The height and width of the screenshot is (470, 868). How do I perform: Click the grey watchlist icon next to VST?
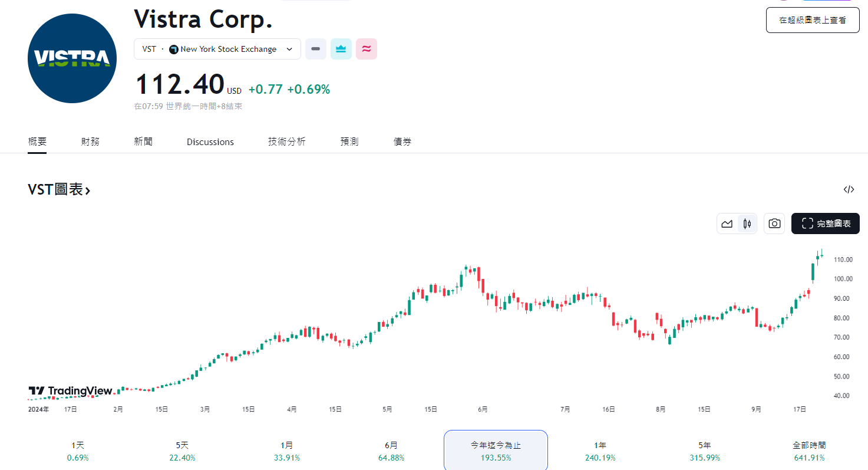point(315,49)
